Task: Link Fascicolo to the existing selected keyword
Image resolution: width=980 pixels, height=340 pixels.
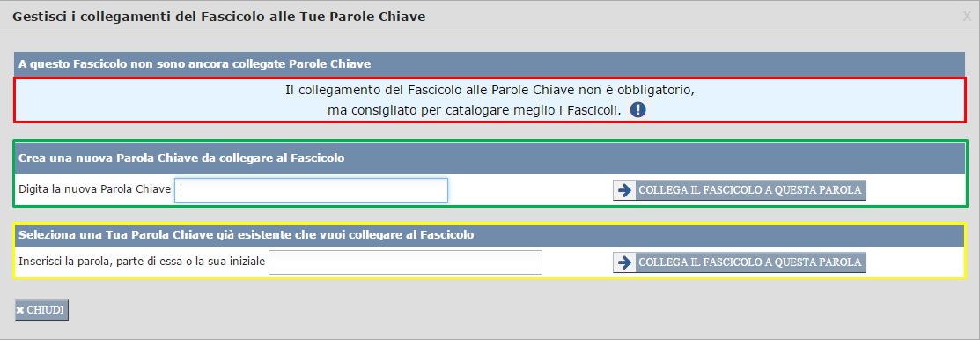Action: (740, 262)
